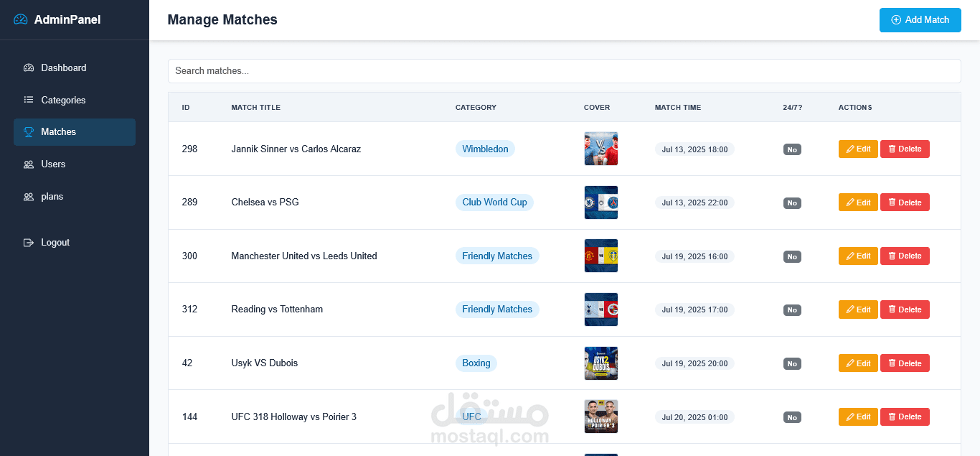Open the plans menu item
The image size is (980, 456).
pos(75,197)
